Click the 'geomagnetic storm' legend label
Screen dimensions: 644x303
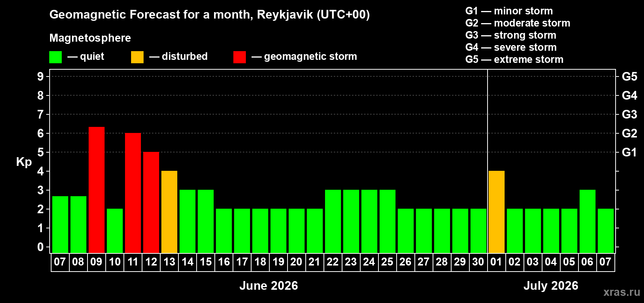pos(311,57)
